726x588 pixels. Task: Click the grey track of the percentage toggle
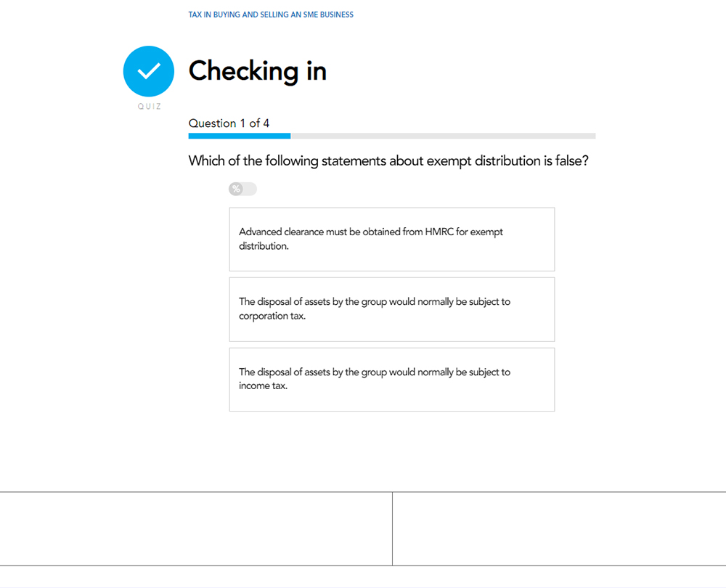click(x=250, y=189)
